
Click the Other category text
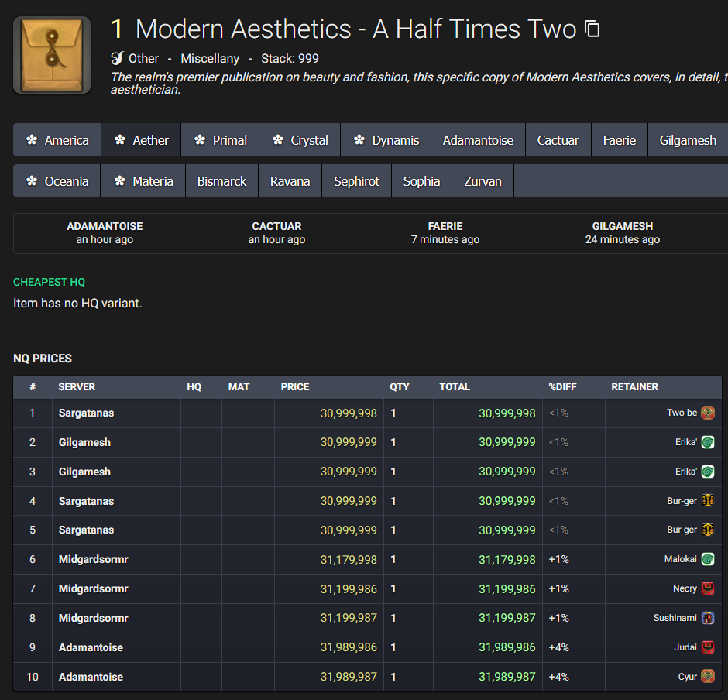tap(143, 59)
